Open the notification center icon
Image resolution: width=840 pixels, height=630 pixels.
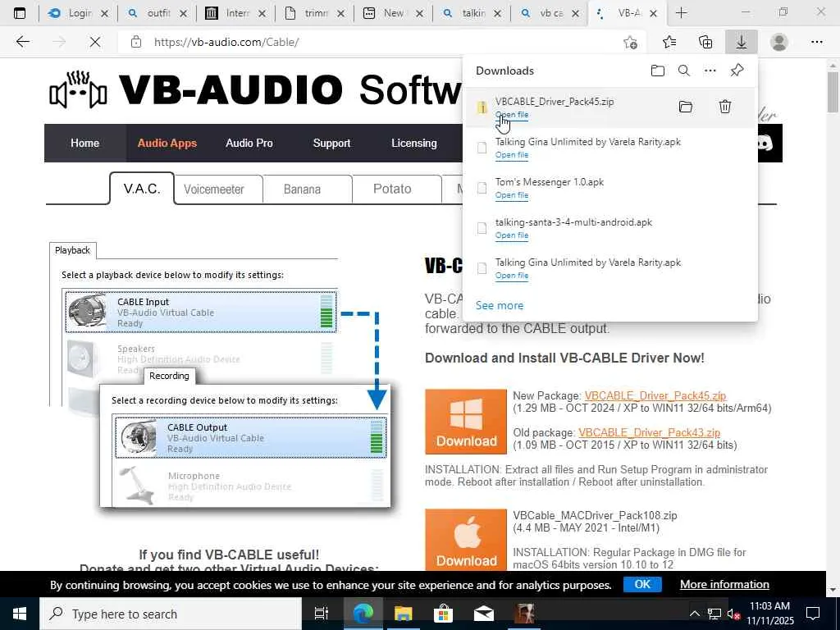[813, 614]
